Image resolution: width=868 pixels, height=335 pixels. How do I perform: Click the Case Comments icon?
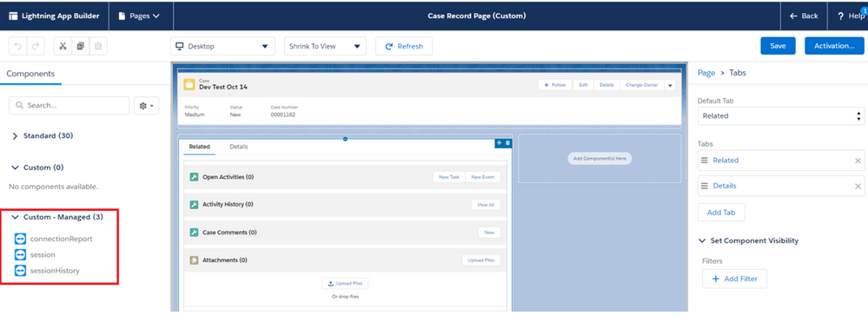tap(194, 233)
